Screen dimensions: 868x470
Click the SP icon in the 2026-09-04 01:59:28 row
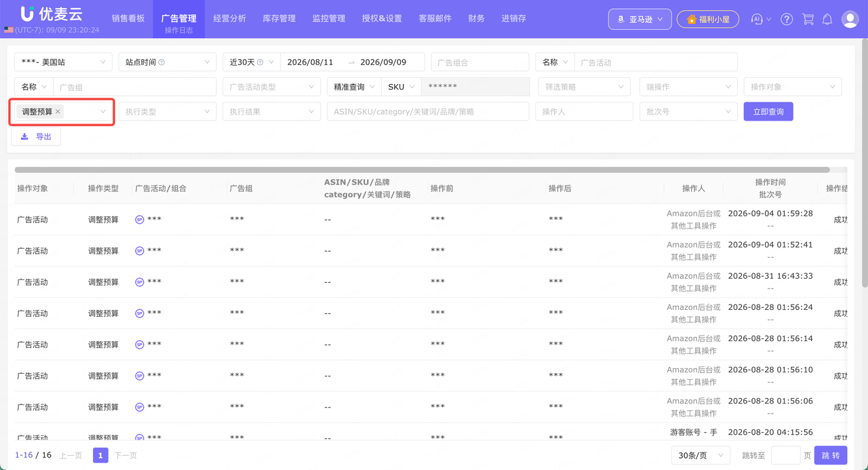(x=140, y=220)
